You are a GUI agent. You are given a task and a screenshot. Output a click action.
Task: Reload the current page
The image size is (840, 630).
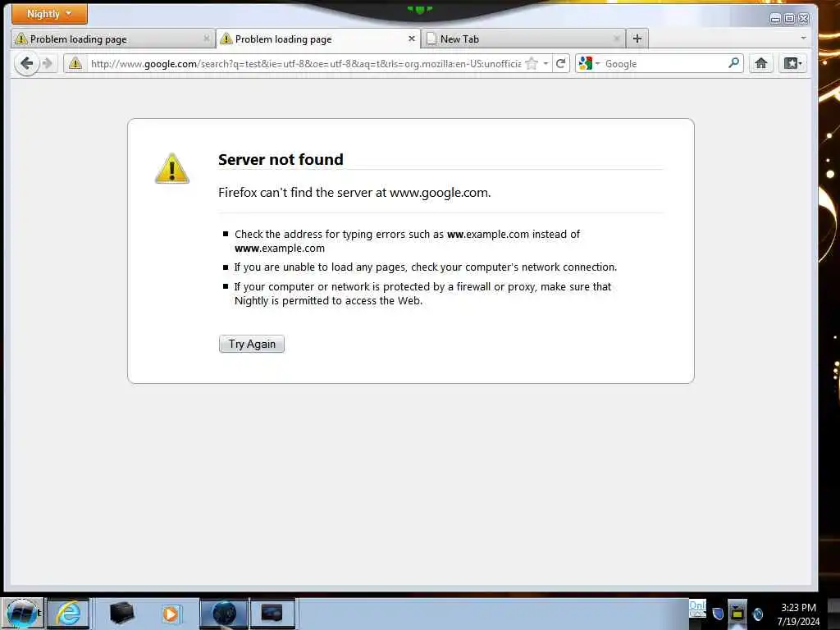561,64
